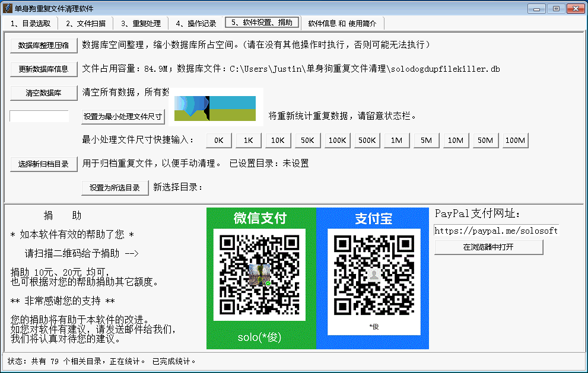Click the 新选择目录： label
This screenshot has height=373, width=588.
[x=178, y=187]
